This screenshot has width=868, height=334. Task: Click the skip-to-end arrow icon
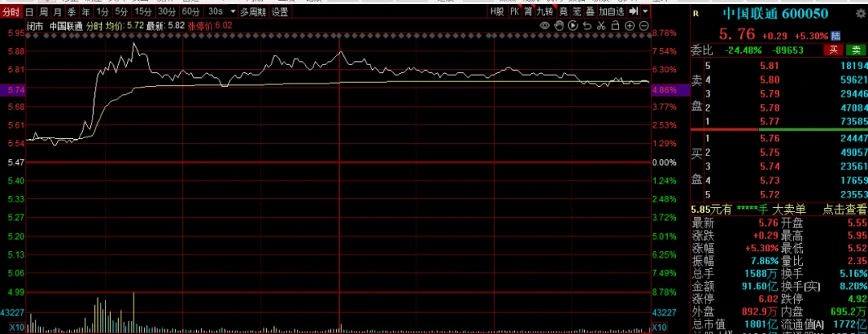pos(633,11)
